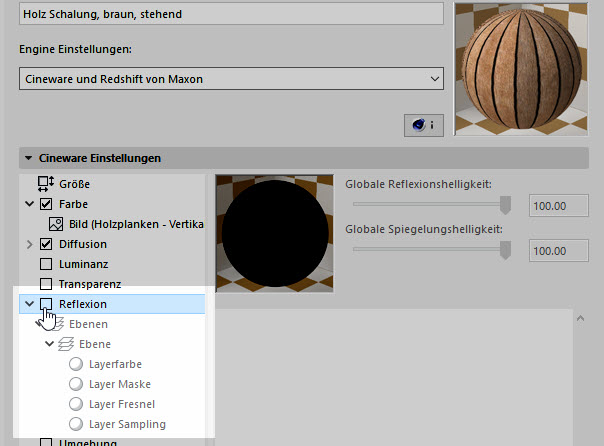
Task: Click the Cinema 4D info button
Action: coord(424,125)
